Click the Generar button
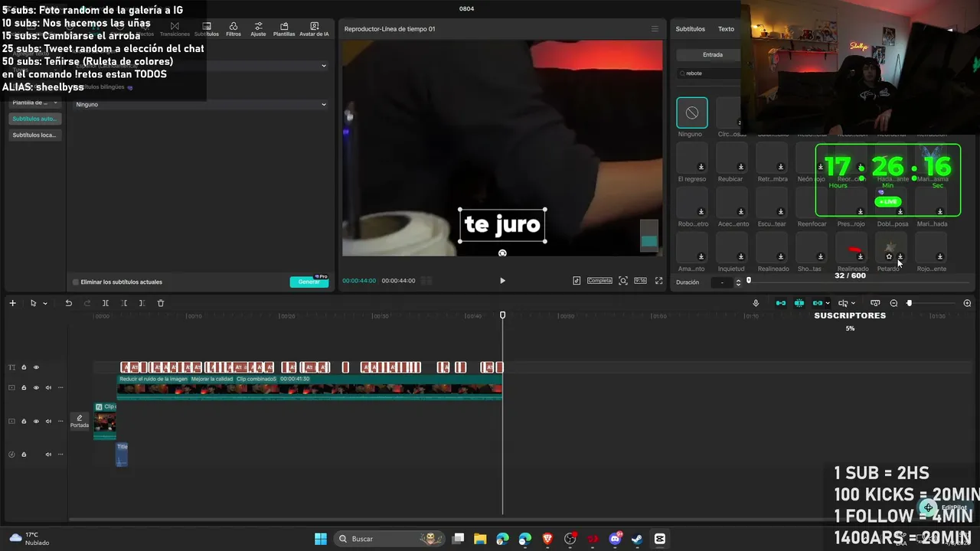Screen dimensions: 980x551 tap(309, 282)
